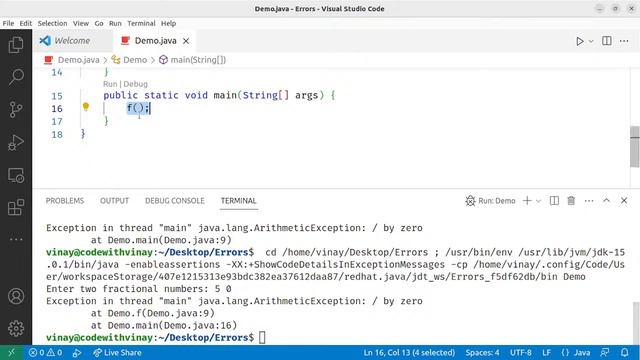Image resolution: width=640 pixels, height=360 pixels.
Task: Click the terminal vertical scrollbar
Action: pyautogui.click(x=636, y=323)
